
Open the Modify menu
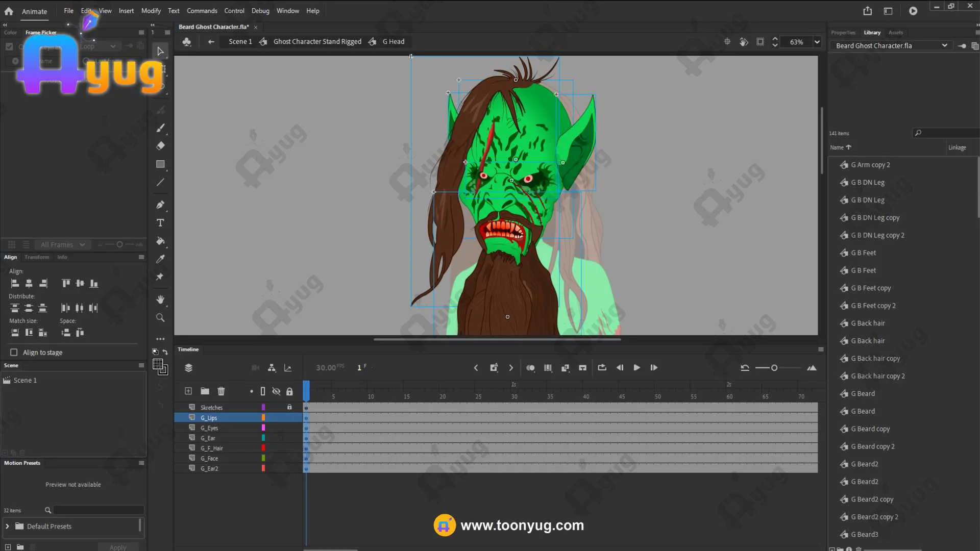151,11
